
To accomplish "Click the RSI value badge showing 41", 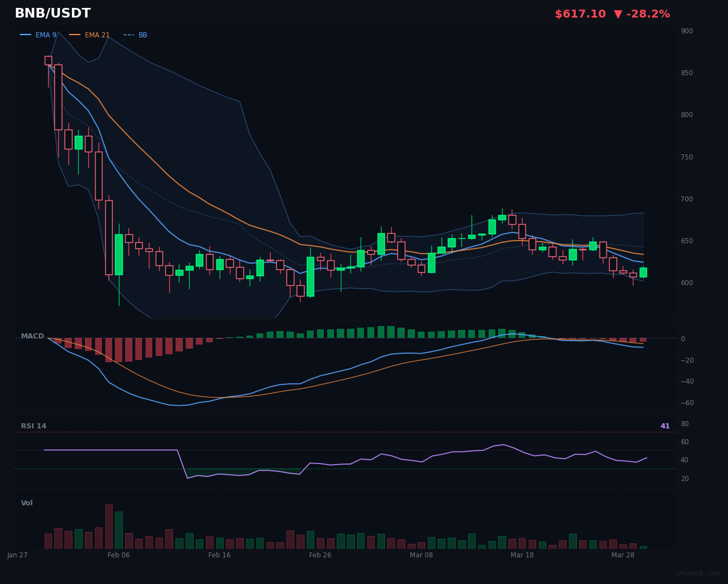I will 665,426.
